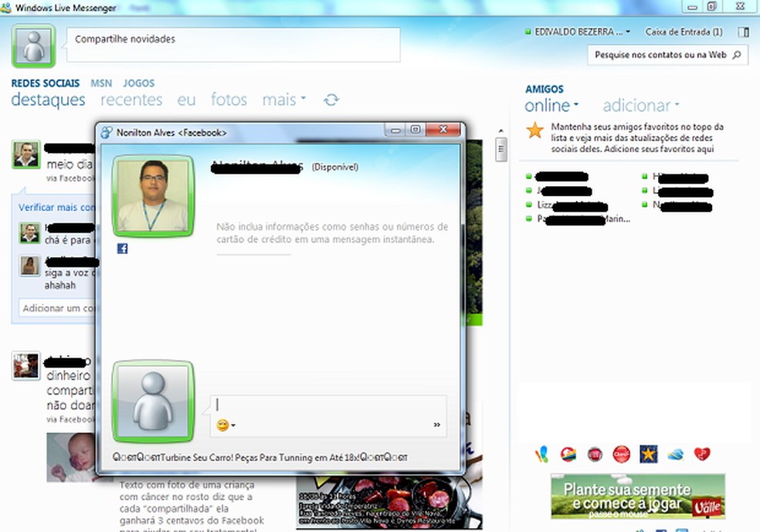The image size is (760, 532).
Task: Open the 'online' friends filter dropdown
Action: 551,105
